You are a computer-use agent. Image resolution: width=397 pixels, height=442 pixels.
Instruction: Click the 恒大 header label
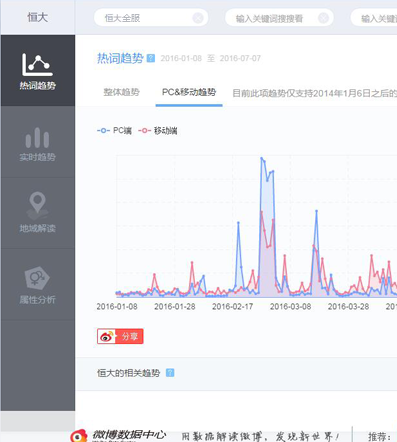[38, 17]
